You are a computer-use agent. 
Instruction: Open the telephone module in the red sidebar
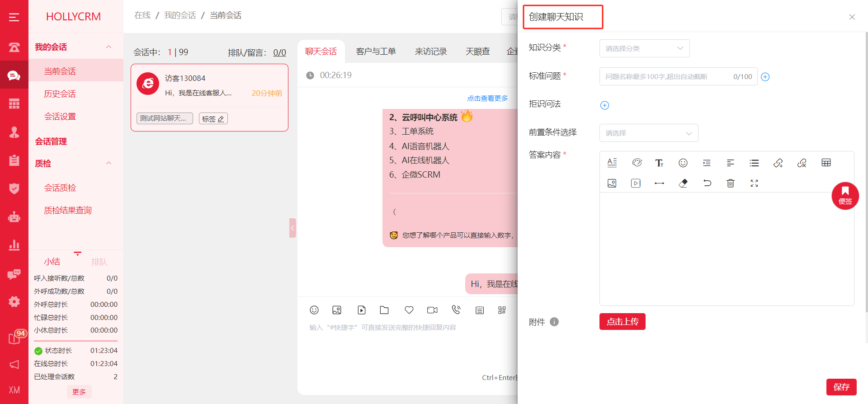click(14, 47)
